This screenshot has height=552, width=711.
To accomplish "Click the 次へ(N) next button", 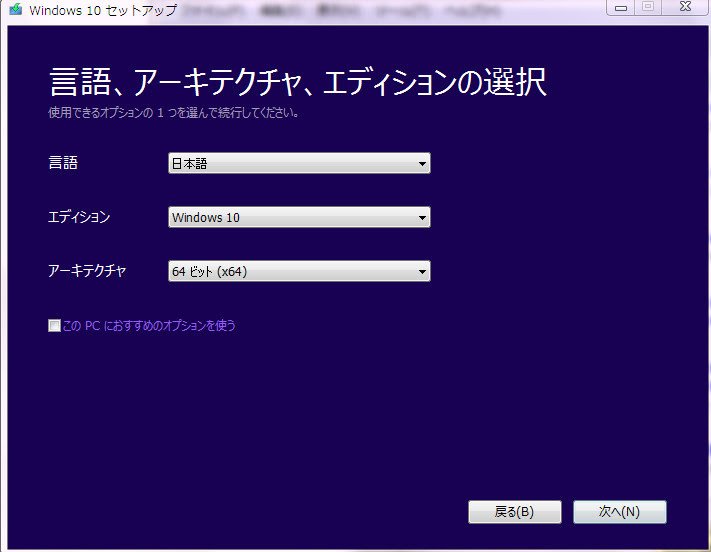I will (x=620, y=512).
